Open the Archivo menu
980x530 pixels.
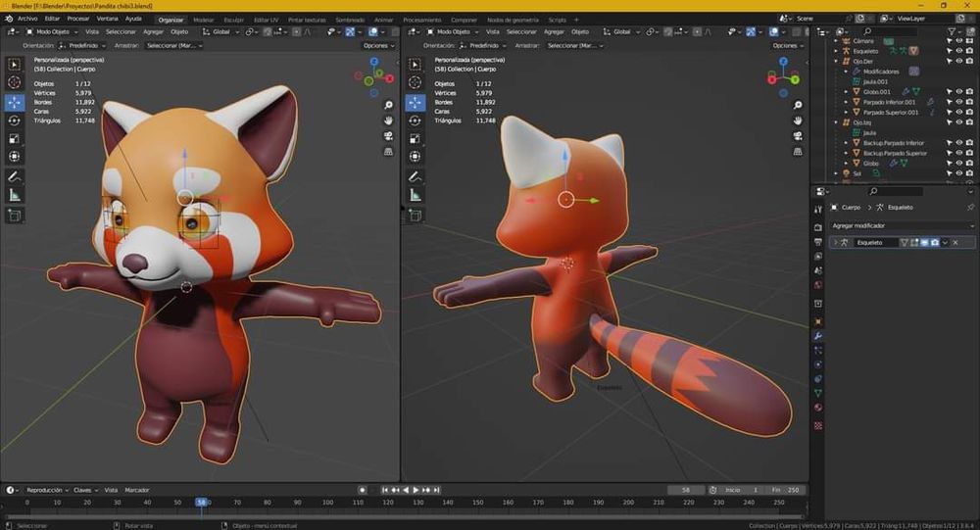click(x=27, y=19)
